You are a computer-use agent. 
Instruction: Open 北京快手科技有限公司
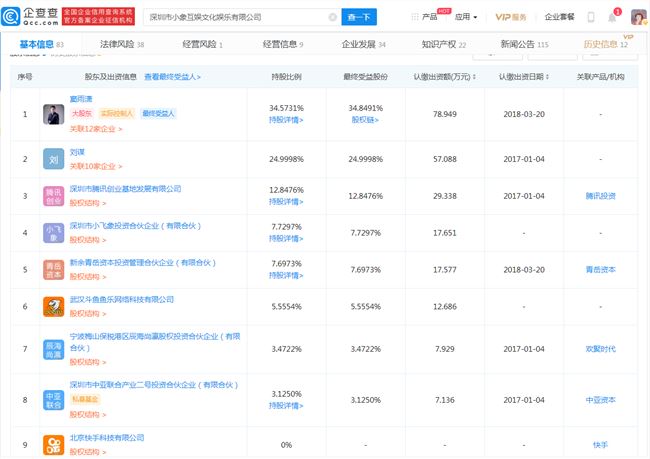click(x=107, y=437)
